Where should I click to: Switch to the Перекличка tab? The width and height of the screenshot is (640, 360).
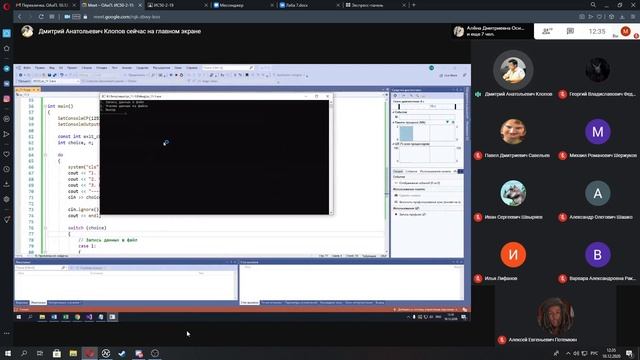point(45,5)
